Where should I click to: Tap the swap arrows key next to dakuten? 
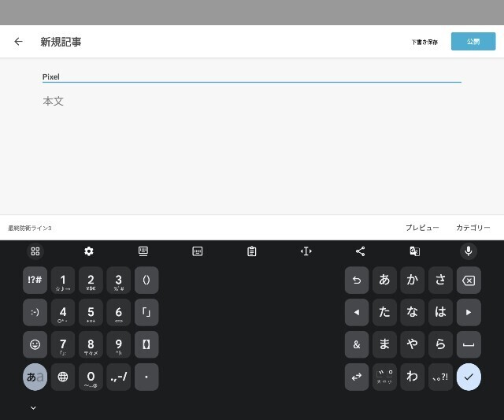click(x=357, y=377)
